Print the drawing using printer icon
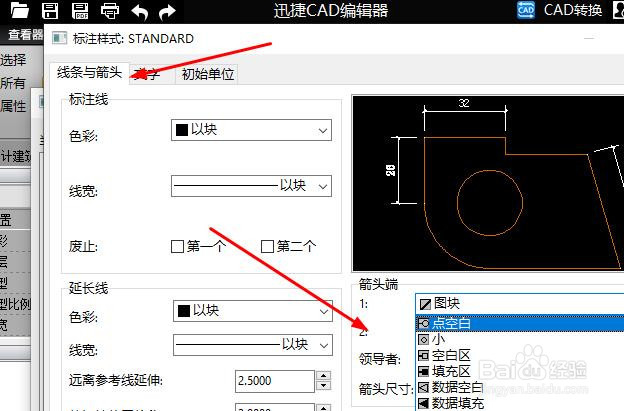 pyautogui.click(x=110, y=11)
